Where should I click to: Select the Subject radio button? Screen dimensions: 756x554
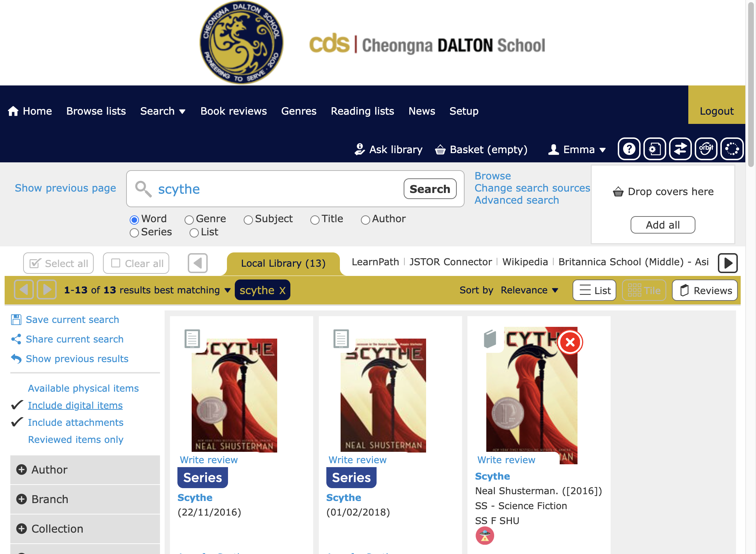248,220
